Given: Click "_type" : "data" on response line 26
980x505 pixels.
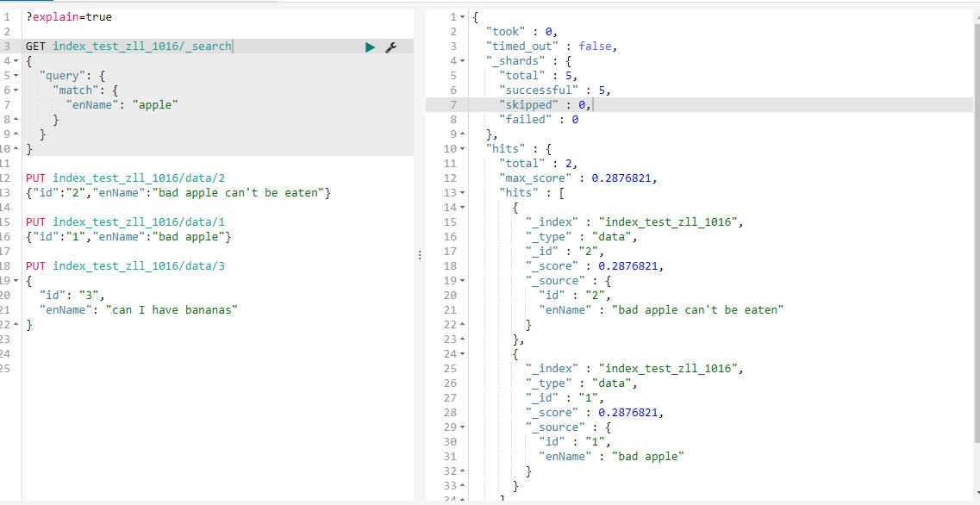Looking at the screenshot, I should click(581, 383).
